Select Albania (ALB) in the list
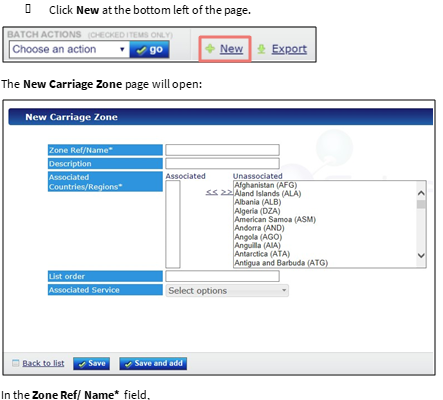 (x=258, y=202)
